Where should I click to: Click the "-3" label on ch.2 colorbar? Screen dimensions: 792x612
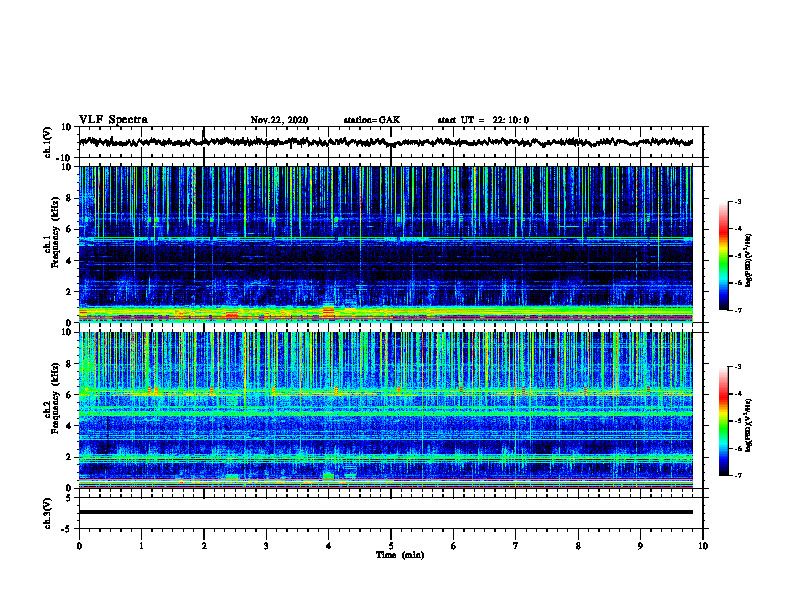pos(738,367)
